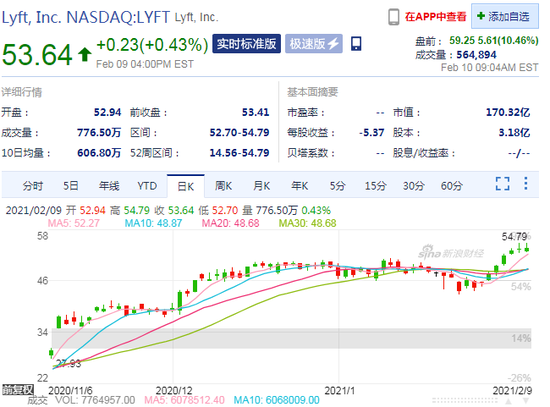The height and width of the screenshot is (407, 550).
Task: Click the MA10: 48.87 indicator label
Action: (153, 223)
